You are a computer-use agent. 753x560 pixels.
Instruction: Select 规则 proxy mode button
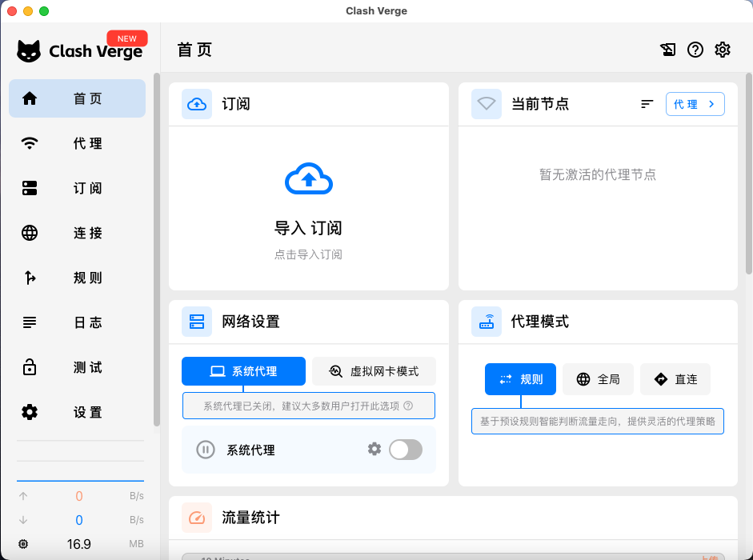point(520,379)
